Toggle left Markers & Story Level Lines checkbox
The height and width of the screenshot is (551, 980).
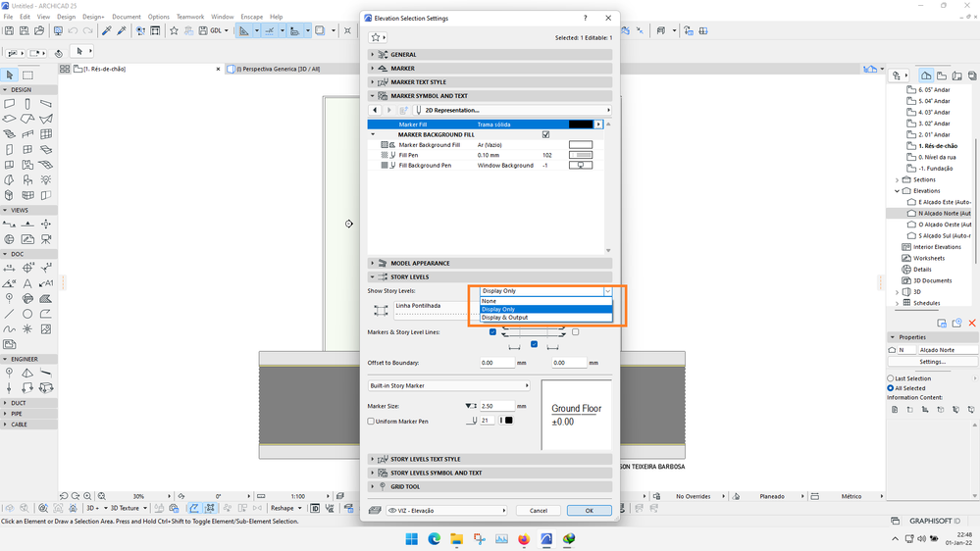click(x=492, y=331)
